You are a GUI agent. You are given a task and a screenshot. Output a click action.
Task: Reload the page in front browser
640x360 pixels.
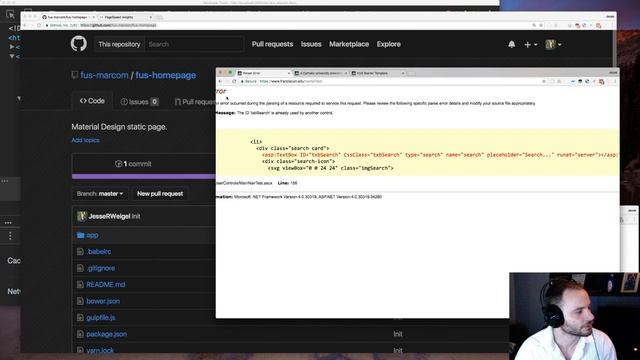(234, 81)
